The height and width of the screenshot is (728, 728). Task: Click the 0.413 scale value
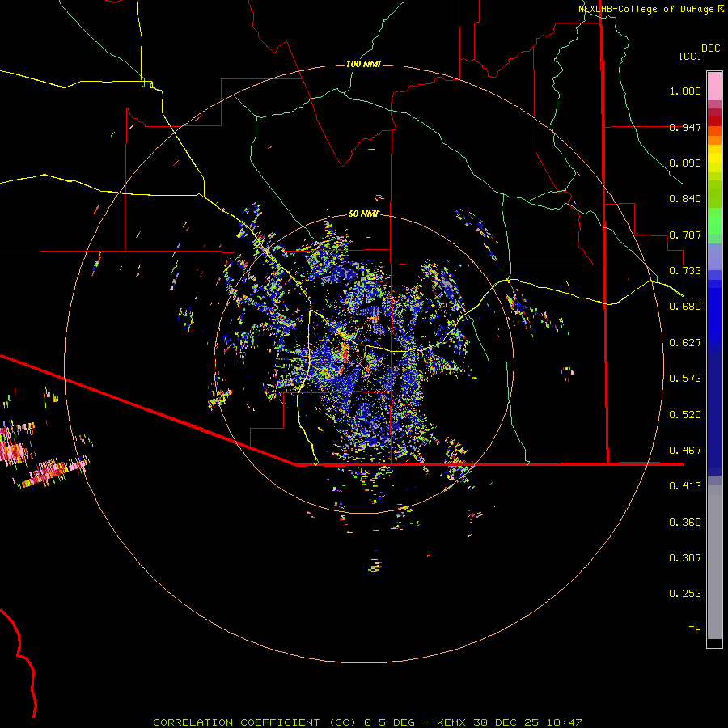pyautogui.click(x=685, y=486)
